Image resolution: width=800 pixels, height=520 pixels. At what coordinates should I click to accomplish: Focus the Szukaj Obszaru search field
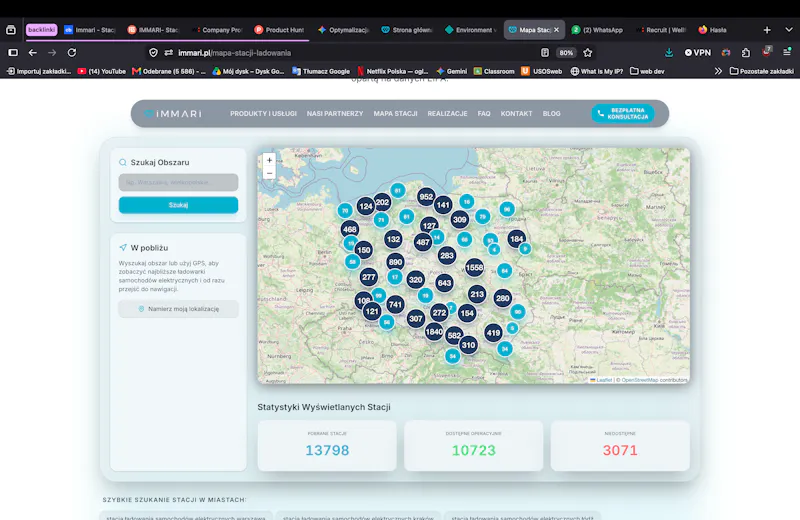pyautogui.click(x=179, y=182)
